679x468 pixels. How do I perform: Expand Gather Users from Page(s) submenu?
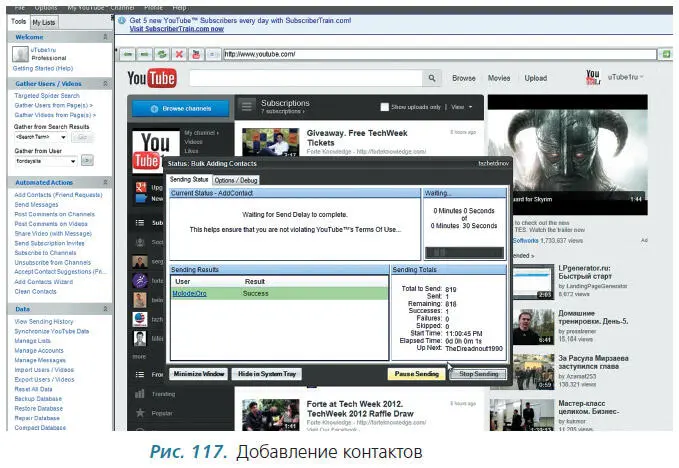[x=54, y=105]
